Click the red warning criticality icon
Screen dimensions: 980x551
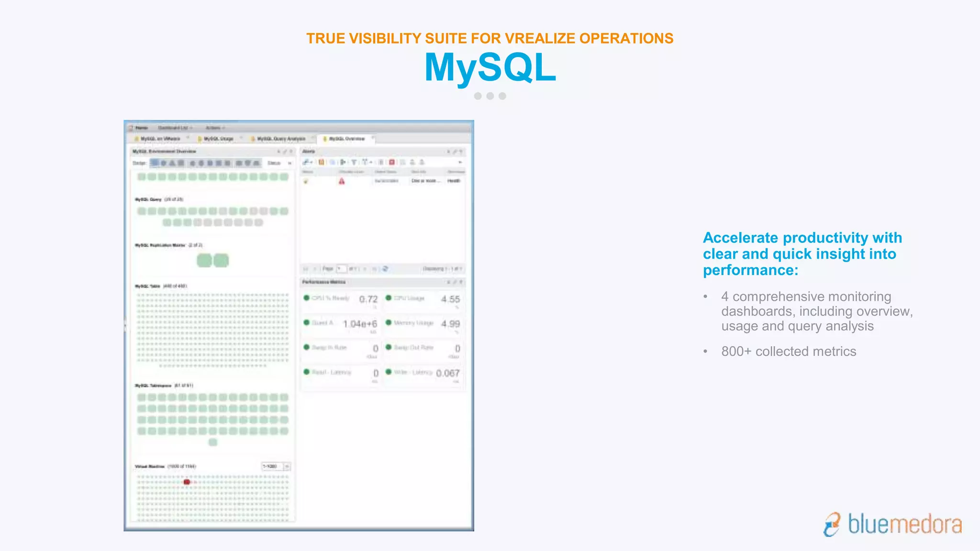(342, 181)
